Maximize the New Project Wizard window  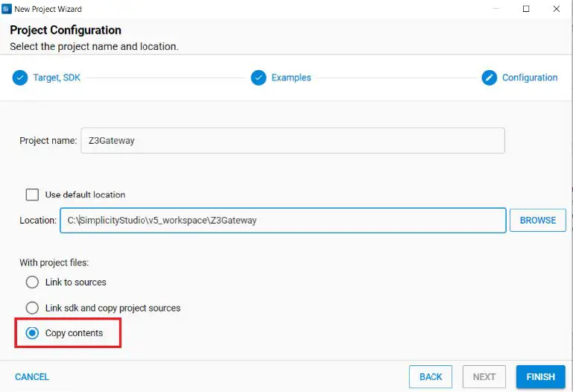(x=525, y=9)
